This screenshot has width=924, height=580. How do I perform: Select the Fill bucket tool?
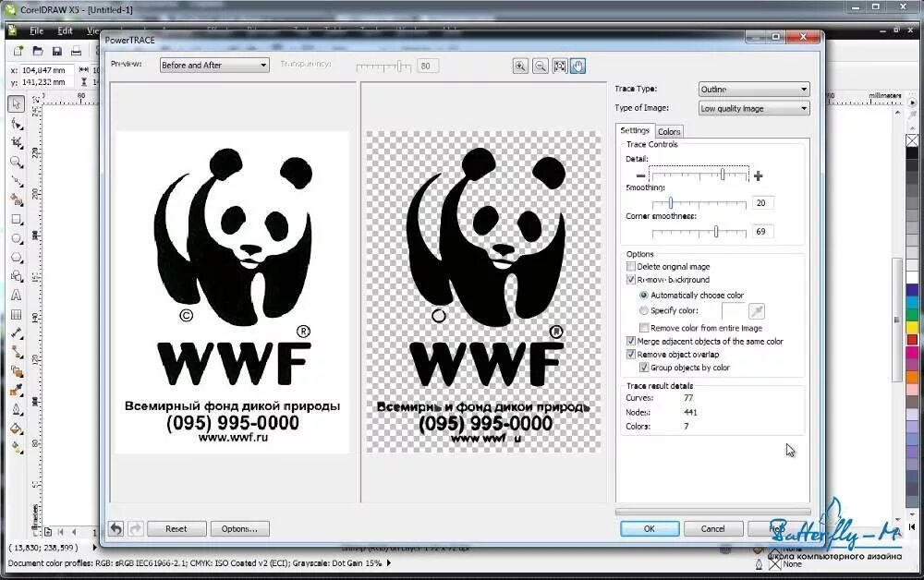pyautogui.click(x=17, y=429)
